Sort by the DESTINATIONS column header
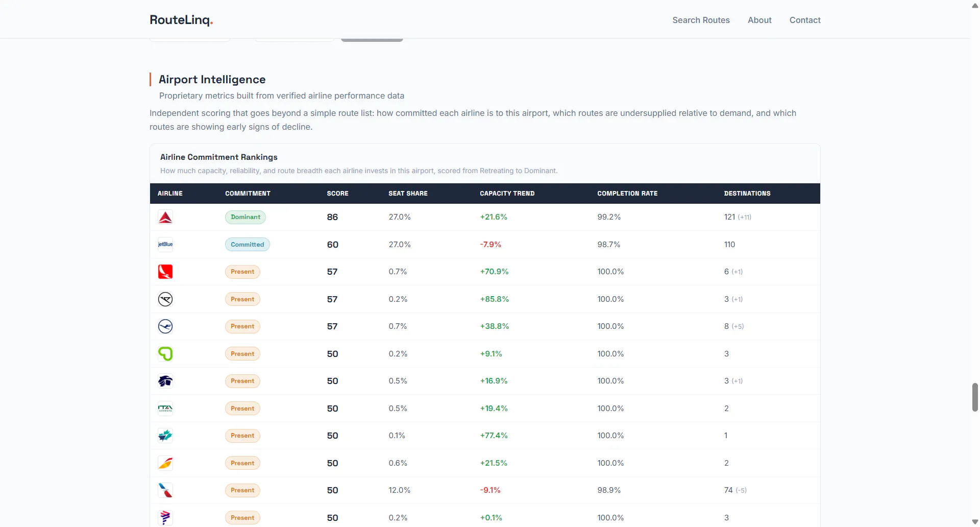Screen dimensions: 980x527 coord(747,194)
